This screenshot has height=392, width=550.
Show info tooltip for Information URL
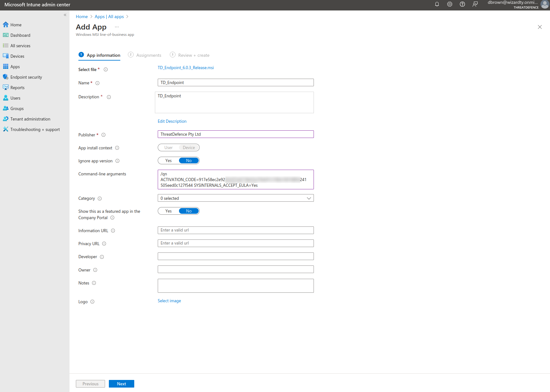[113, 231]
